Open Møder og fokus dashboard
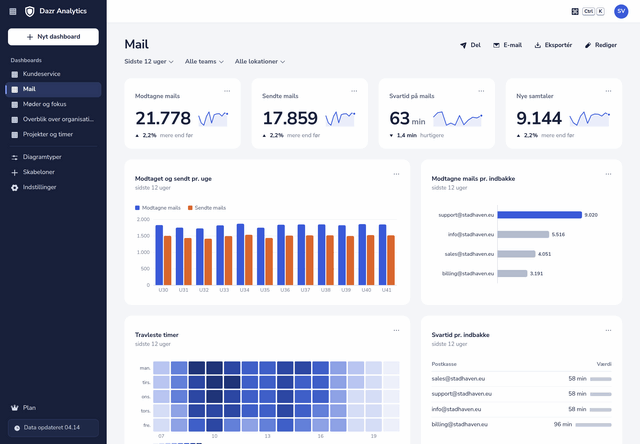This screenshot has height=444, width=640. [53, 104]
